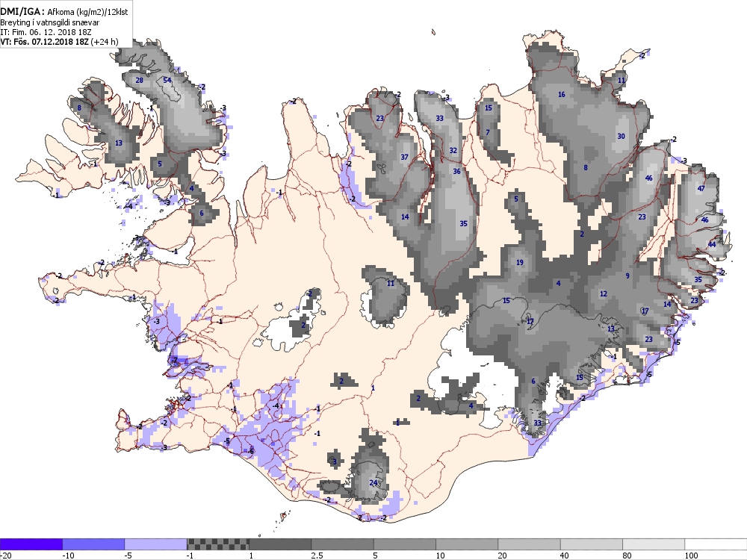Select the "-7" value in the purple west area
This screenshot has width=747, height=560.
pos(175,360)
